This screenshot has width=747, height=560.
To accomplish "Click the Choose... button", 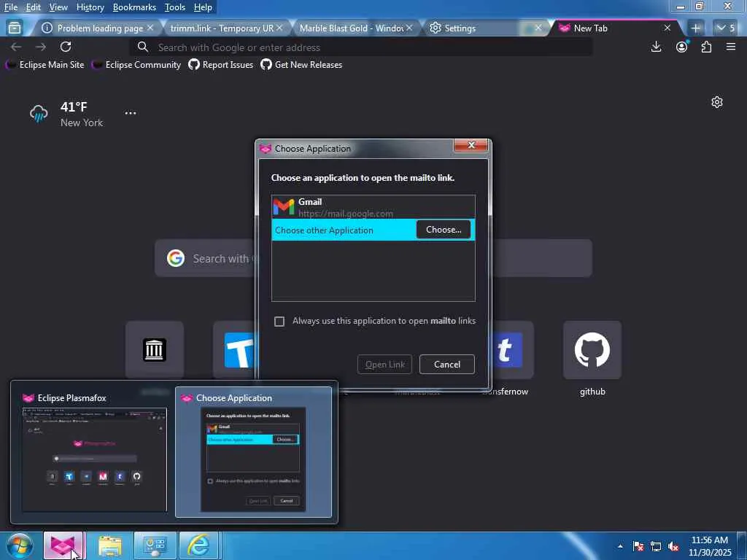I will tap(443, 230).
